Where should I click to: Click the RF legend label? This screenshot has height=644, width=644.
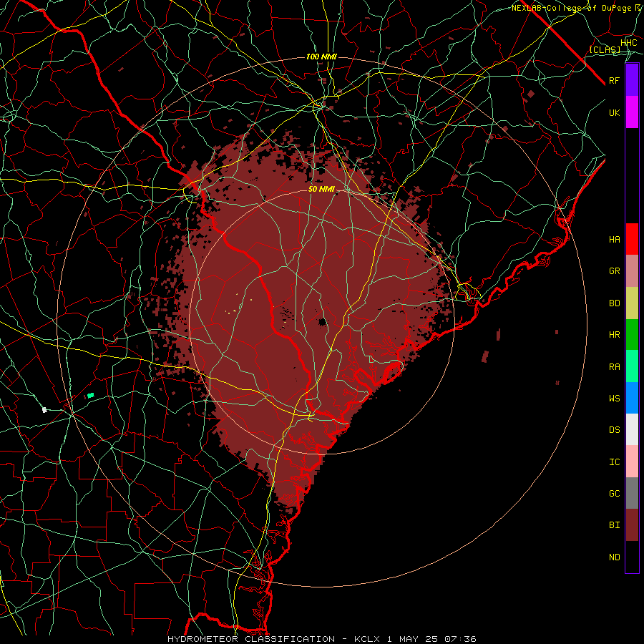[x=615, y=80]
